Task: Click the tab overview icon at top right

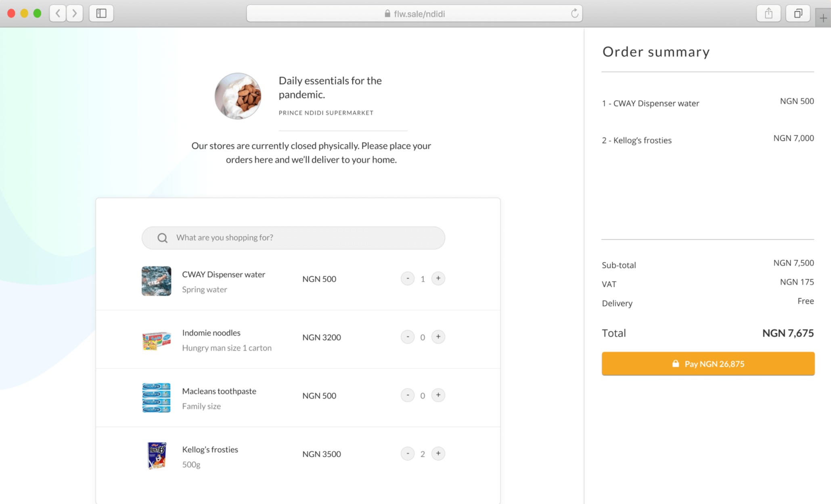Action: coord(798,13)
